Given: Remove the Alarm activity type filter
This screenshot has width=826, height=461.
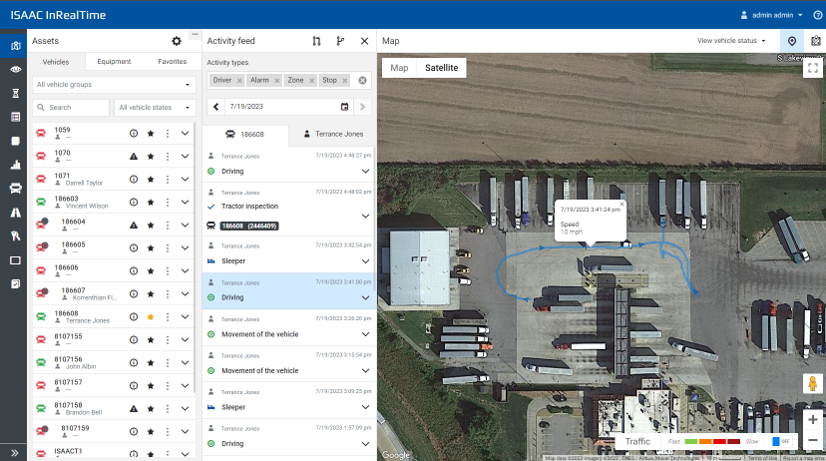Looking at the screenshot, I should tap(276, 80).
